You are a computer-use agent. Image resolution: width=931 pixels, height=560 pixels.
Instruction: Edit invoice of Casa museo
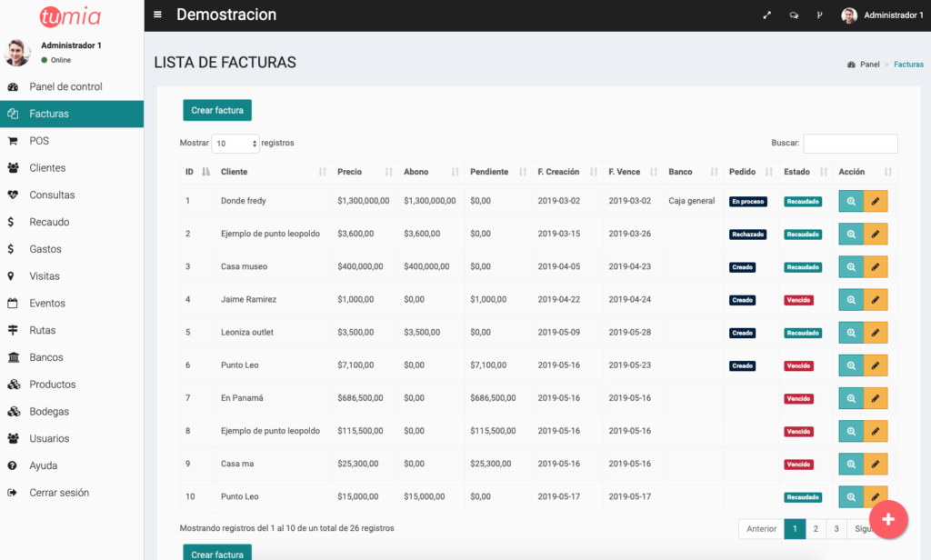pyautogui.click(x=876, y=267)
